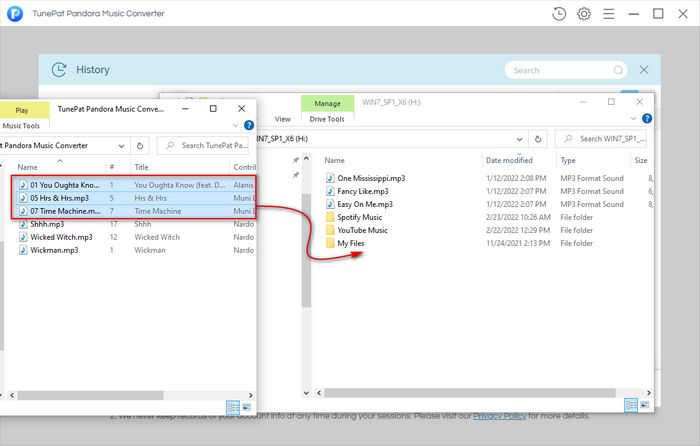Select 07 Time Machine.m... file

(x=65, y=211)
